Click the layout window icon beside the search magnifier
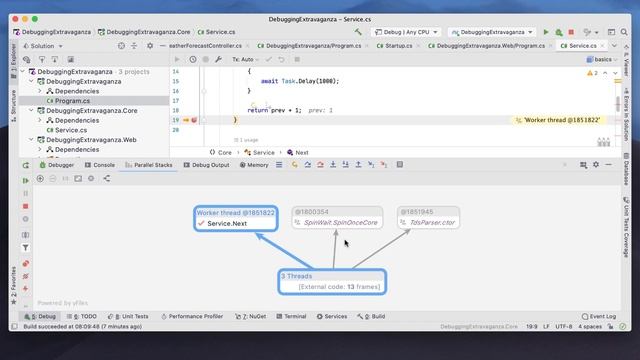The width and height of the screenshot is (640, 360). point(611,32)
